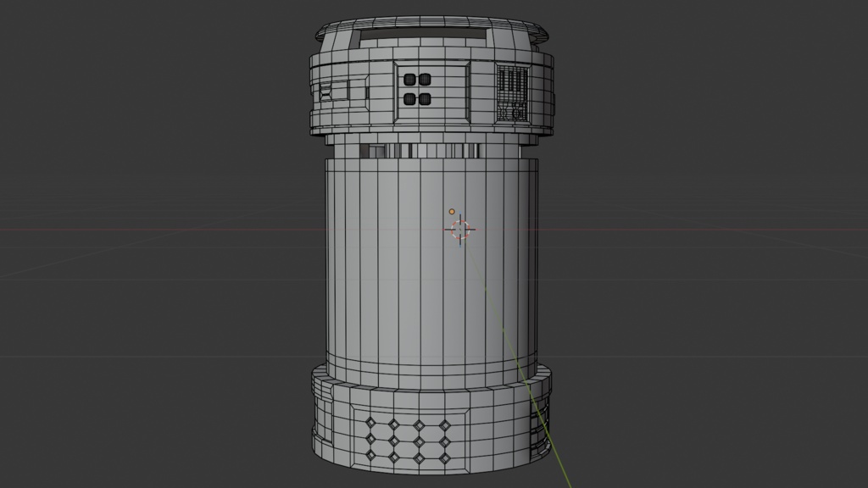The width and height of the screenshot is (868, 488).
Task: Select the slotted band below the upper ring
Action: point(419,151)
